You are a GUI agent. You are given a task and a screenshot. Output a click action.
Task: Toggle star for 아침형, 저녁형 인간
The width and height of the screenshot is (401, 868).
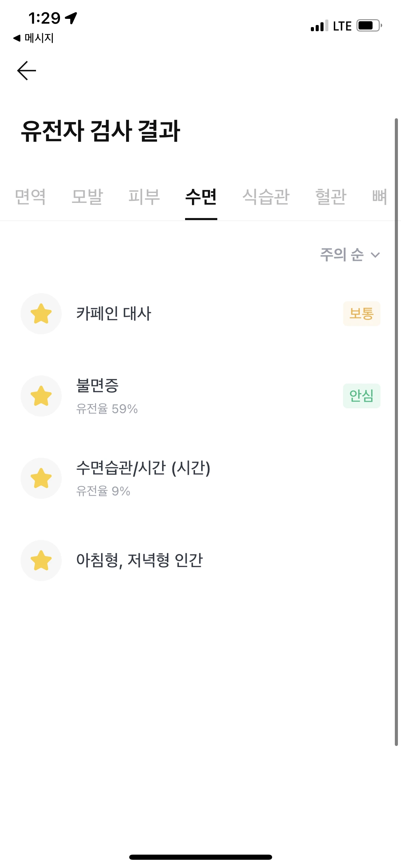point(41,560)
